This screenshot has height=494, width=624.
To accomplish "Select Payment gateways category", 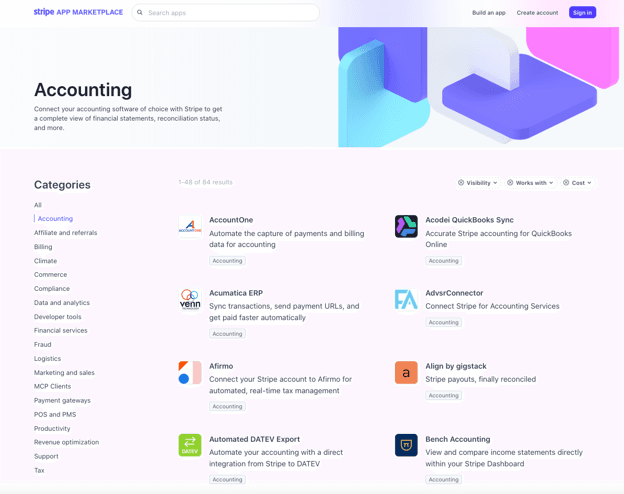I will 62,400.
